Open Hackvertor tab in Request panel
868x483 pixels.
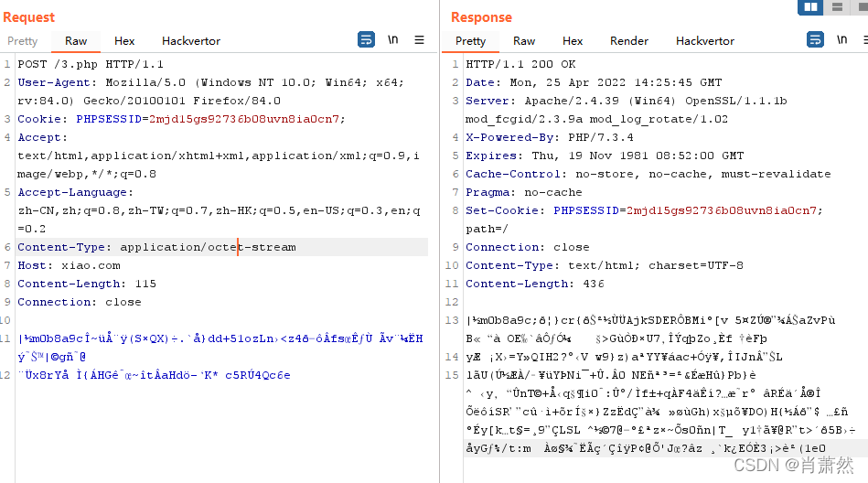pyautogui.click(x=191, y=41)
